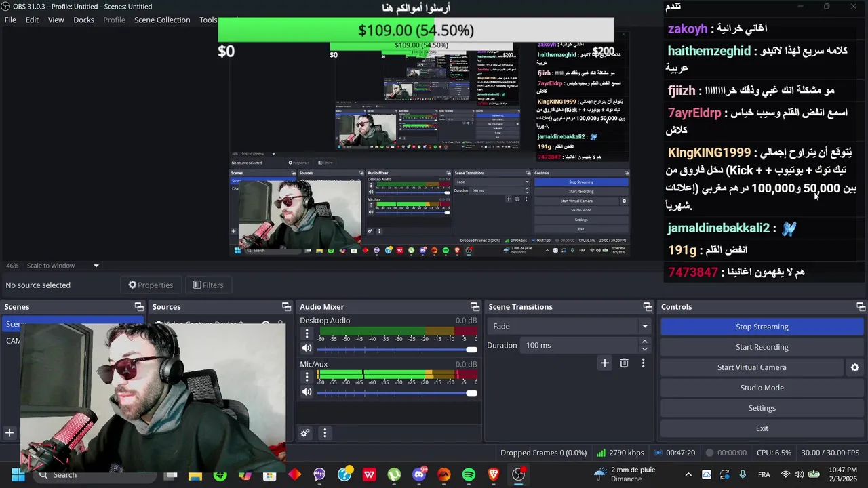Open OBS Settings from Controls
Viewport: 868px width, 488px height.
point(762,408)
